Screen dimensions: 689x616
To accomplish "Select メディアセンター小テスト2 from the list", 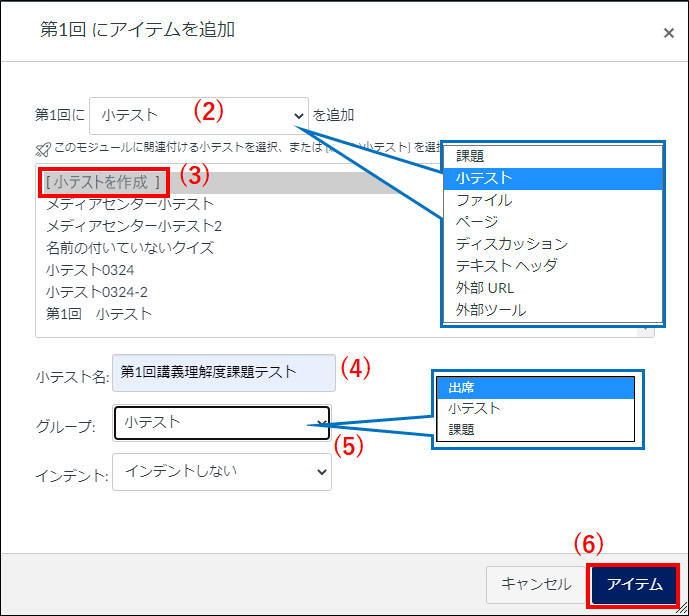I will coord(133,225).
